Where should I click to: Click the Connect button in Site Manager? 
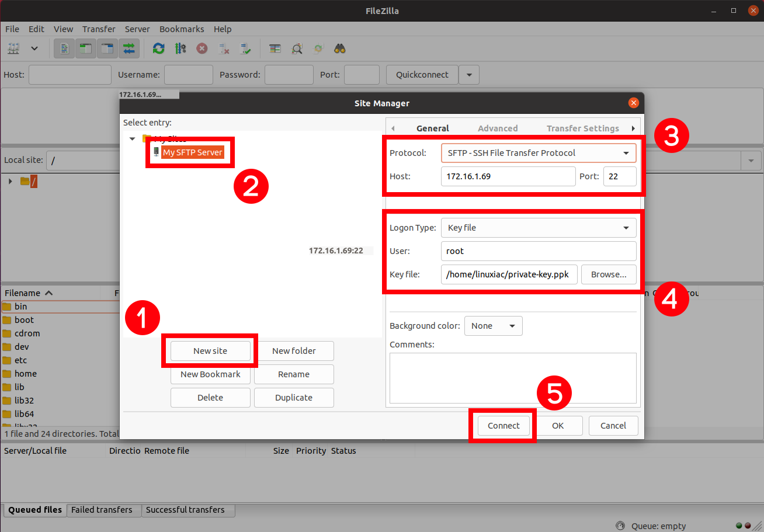[x=502, y=426]
